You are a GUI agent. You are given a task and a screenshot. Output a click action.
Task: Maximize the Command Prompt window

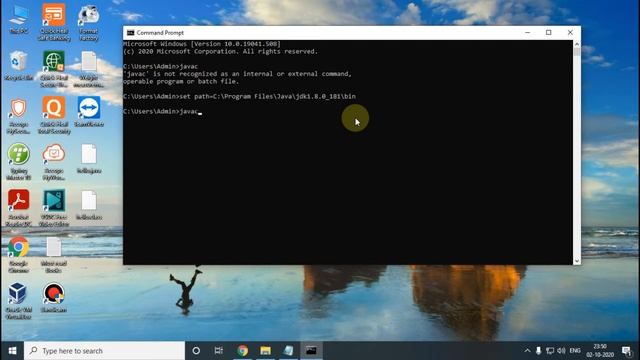coord(549,33)
